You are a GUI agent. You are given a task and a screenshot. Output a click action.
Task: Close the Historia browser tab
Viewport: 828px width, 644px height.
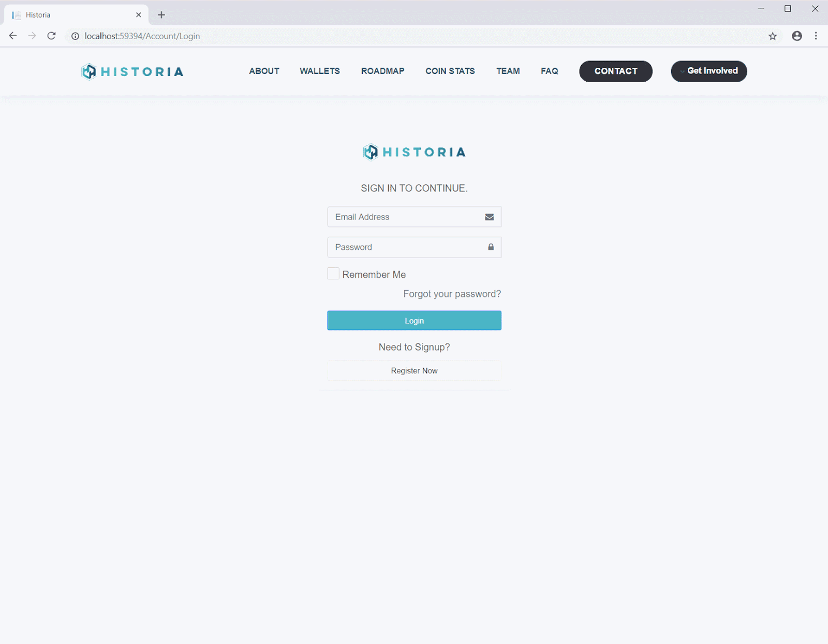138,15
